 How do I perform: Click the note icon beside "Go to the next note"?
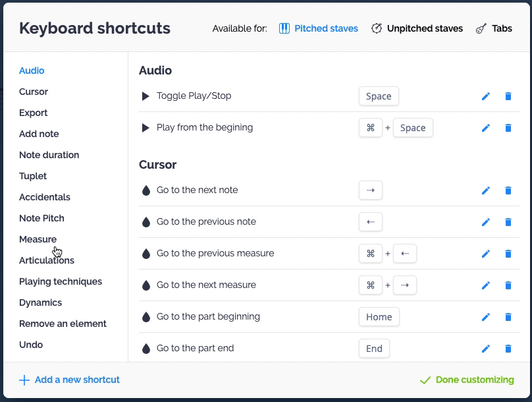click(146, 190)
